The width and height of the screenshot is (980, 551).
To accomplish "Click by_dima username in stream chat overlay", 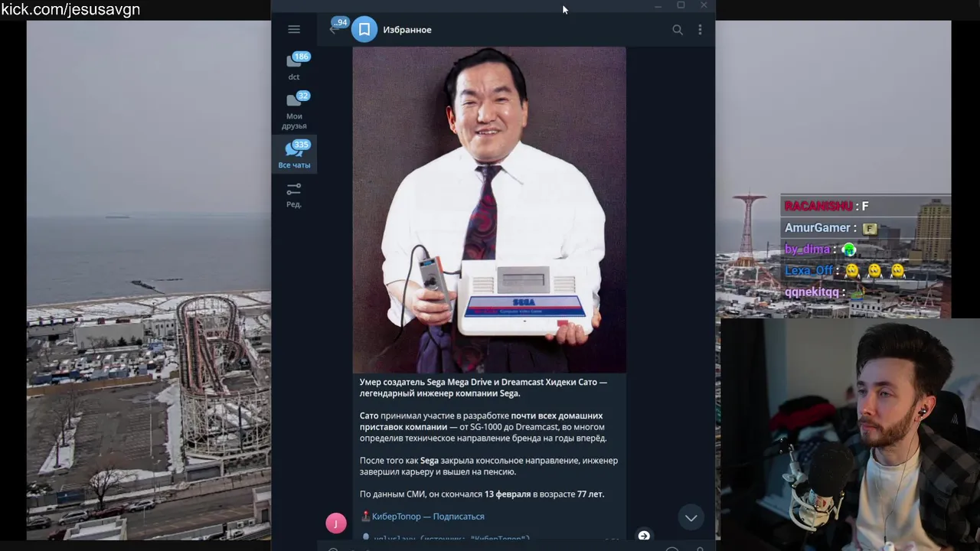I will [807, 249].
